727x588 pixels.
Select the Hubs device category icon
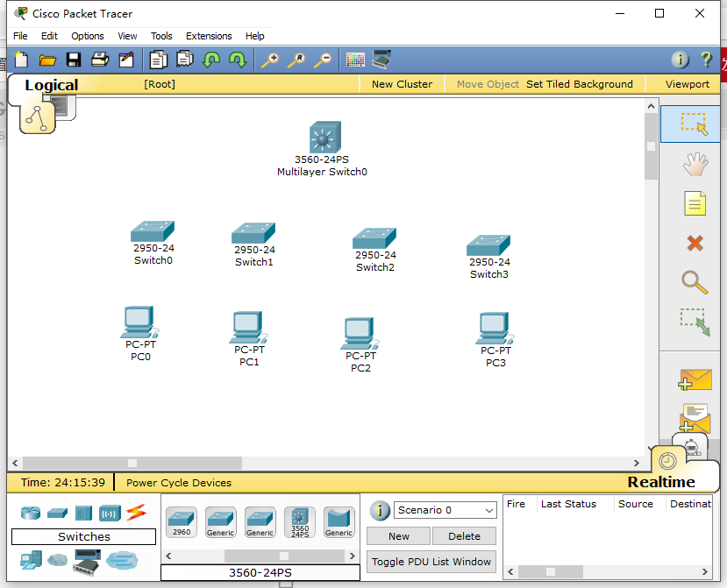click(83, 514)
